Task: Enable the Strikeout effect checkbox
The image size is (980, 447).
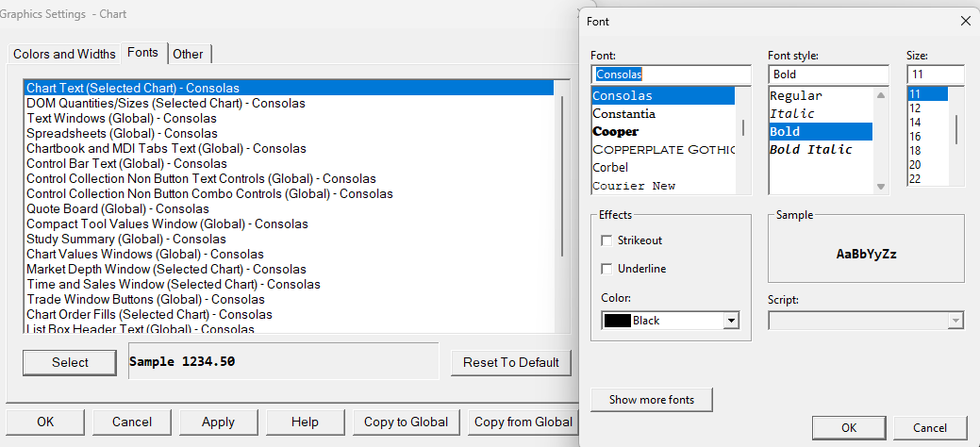Action: coord(606,240)
